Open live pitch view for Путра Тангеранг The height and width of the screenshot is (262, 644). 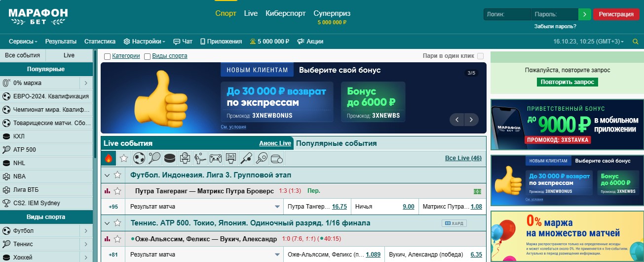[477, 191]
